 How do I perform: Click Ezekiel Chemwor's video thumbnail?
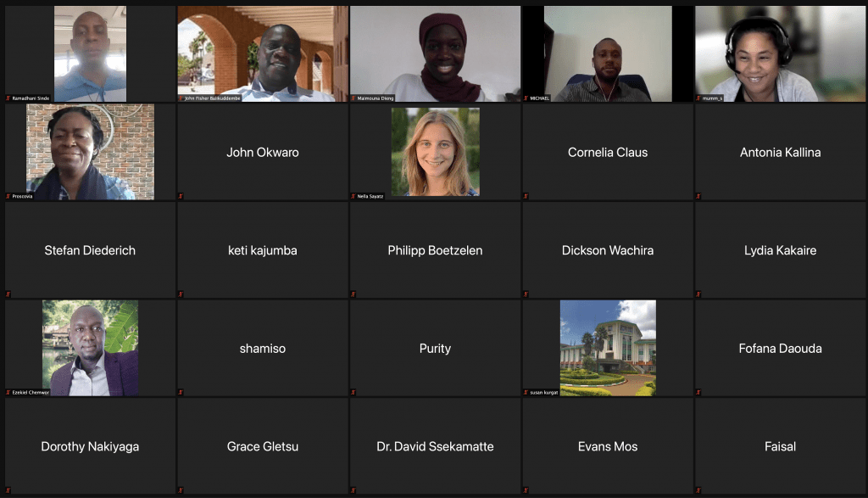(x=90, y=348)
